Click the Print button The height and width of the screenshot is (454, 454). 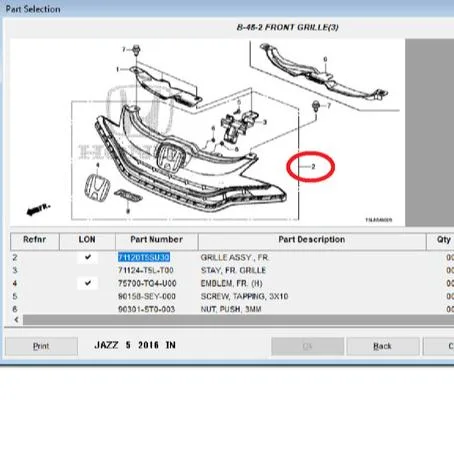tap(41, 346)
